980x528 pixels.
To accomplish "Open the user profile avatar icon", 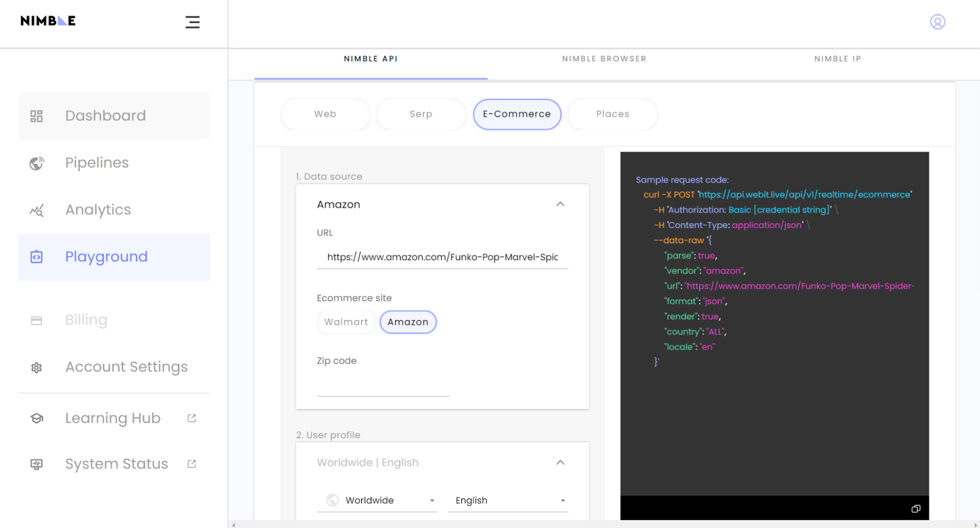I will point(937,22).
